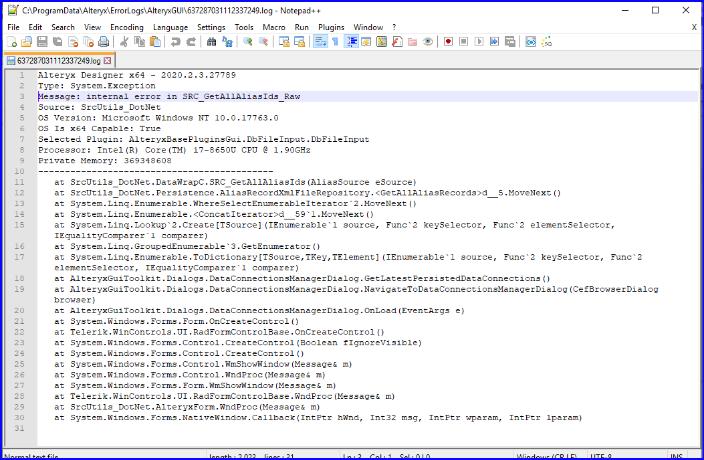Image resolution: width=704 pixels, height=460 pixels.
Task: Click line 3 Message text in editor
Action: point(169,96)
